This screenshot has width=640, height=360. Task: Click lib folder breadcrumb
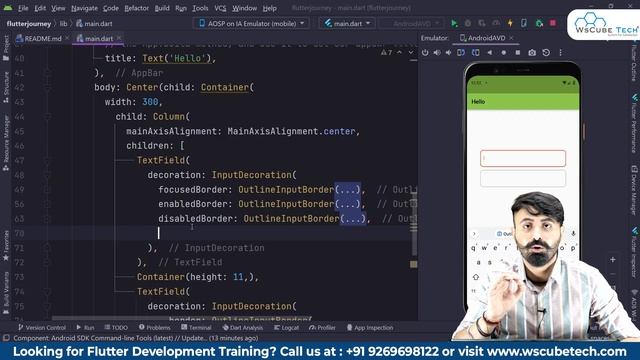tap(63, 24)
